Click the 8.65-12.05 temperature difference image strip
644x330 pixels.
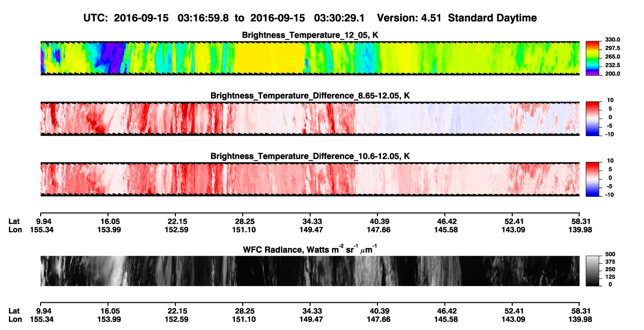click(x=310, y=119)
